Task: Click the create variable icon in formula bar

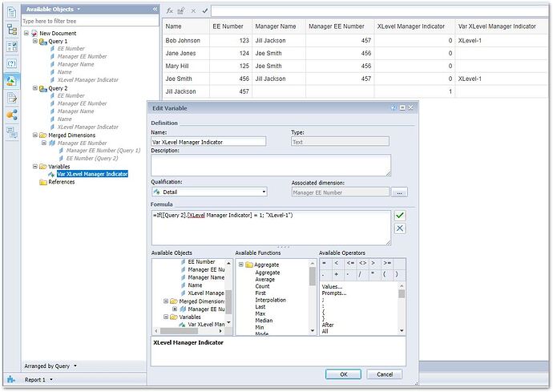Action: pyautogui.click(x=181, y=10)
